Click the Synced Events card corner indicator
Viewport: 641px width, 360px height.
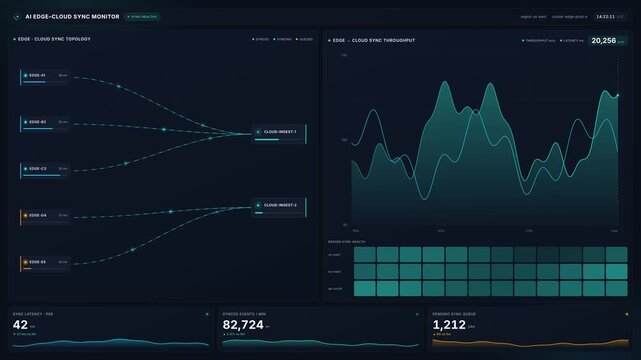tap(417, 314)
